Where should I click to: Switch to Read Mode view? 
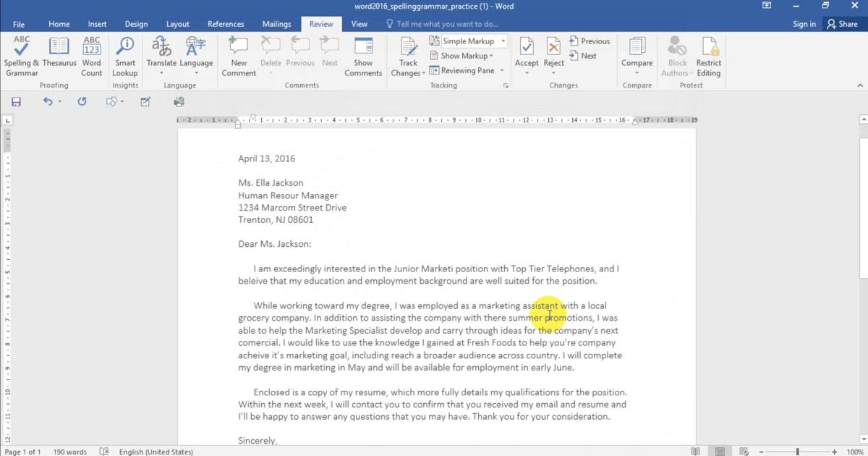click(695, 452)
